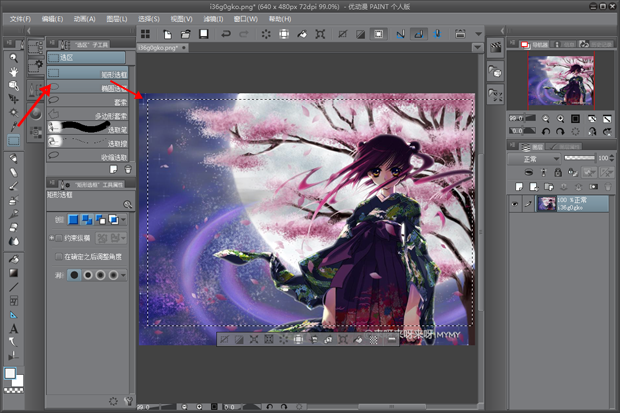Viewport: 620px width, 413px height.
Task: Click Deselect icon in command bar
Action: point(342,34)
